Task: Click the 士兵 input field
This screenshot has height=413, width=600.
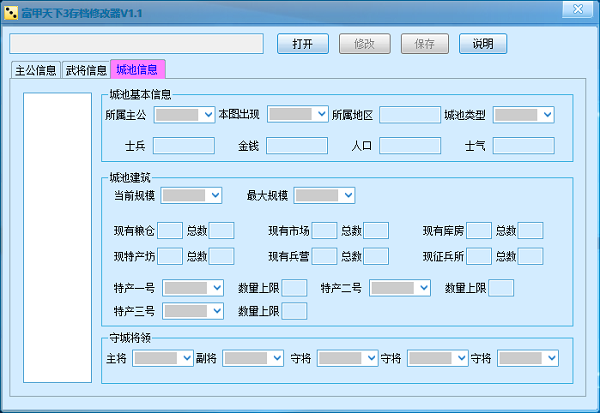Action: [184, 146]
